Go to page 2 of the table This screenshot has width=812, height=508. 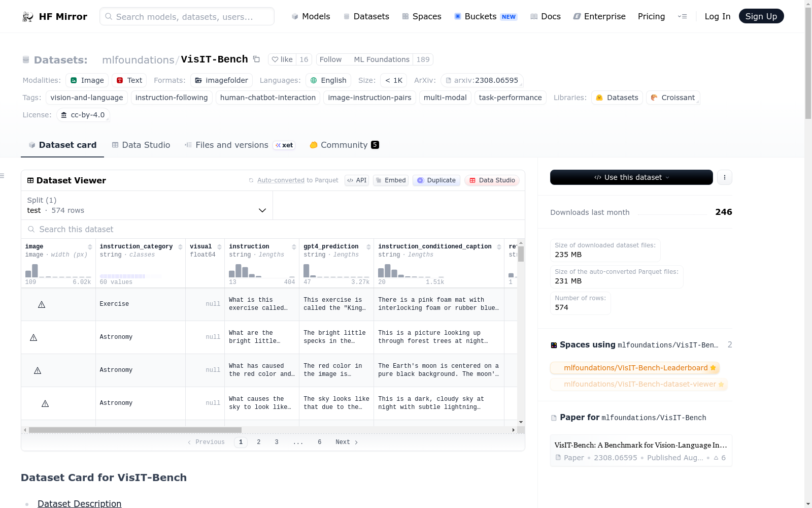[259, 442]
